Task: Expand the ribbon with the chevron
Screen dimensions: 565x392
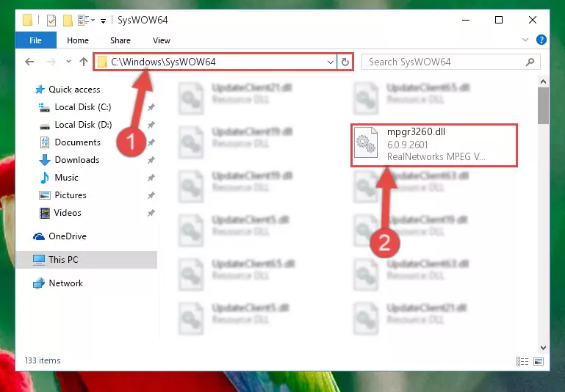Action: (525, 40)
